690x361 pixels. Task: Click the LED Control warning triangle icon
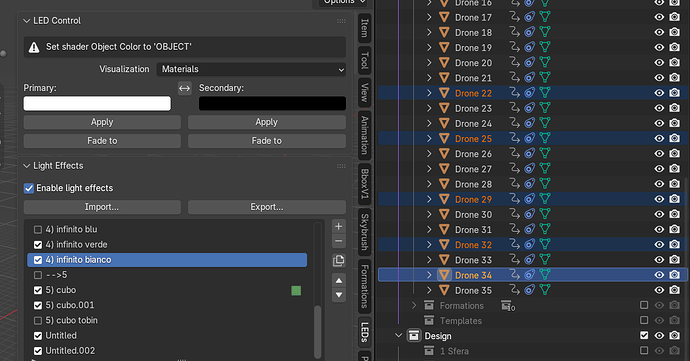(34, 47)
